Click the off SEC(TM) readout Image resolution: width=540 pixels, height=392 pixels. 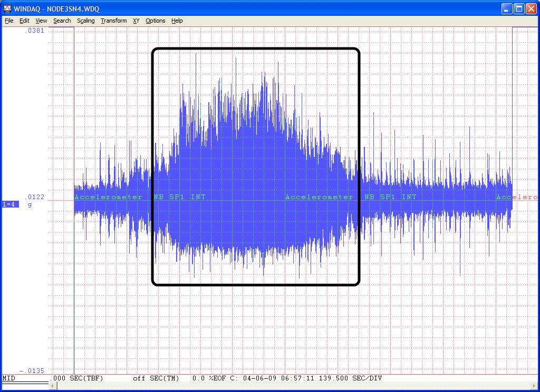(156, 378)
